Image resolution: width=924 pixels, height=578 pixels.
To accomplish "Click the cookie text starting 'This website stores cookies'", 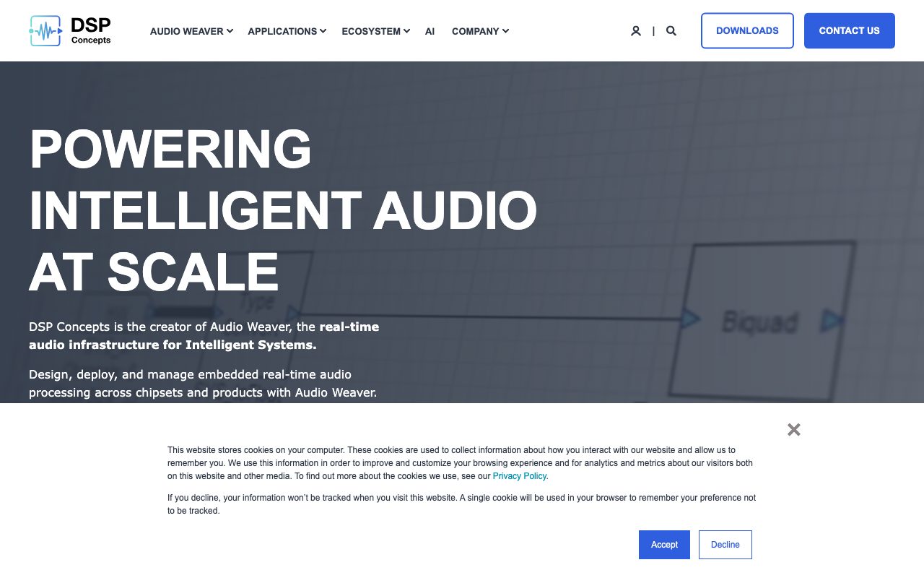I will pyautogui.click(x=461, y=463).
